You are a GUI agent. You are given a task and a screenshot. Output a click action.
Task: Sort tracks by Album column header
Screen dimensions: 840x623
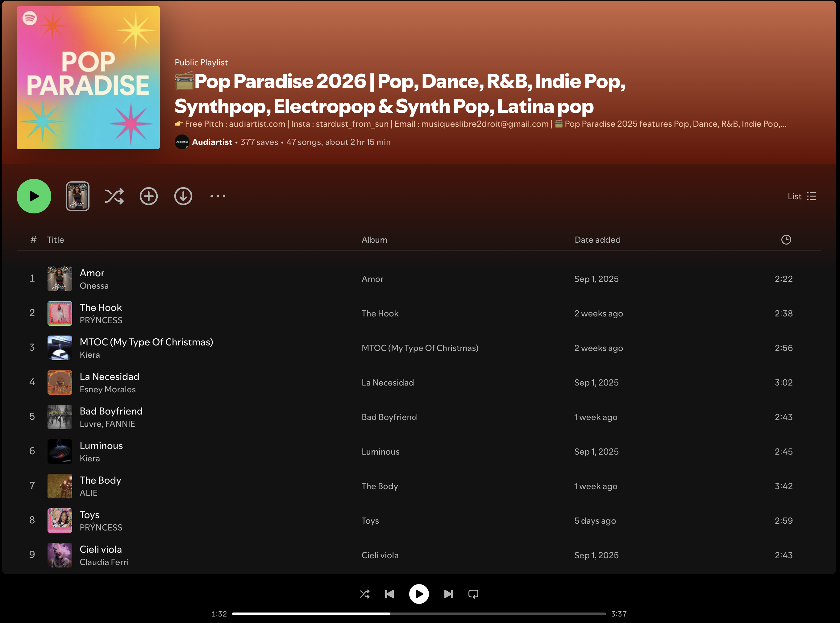coord(374,240)
